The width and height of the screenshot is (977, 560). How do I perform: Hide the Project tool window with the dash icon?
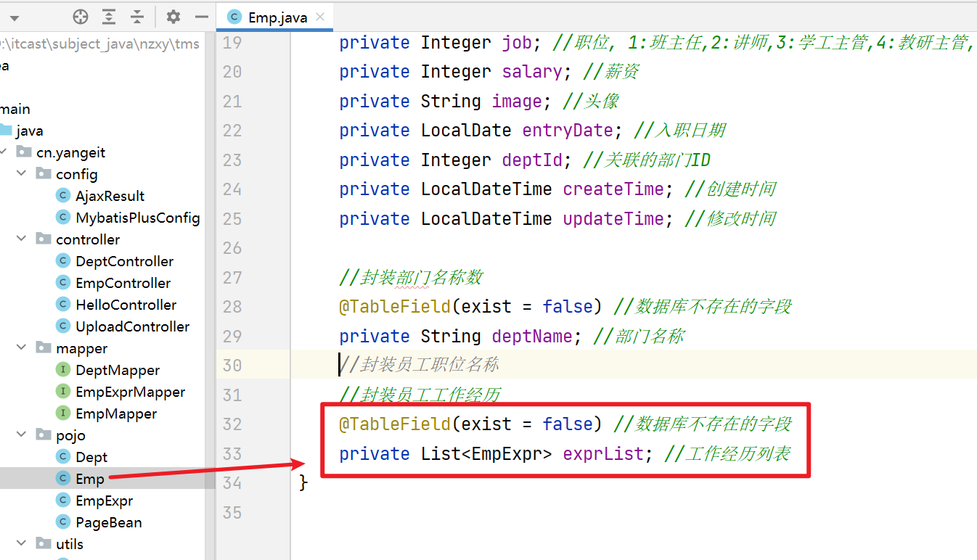(202, 17)
